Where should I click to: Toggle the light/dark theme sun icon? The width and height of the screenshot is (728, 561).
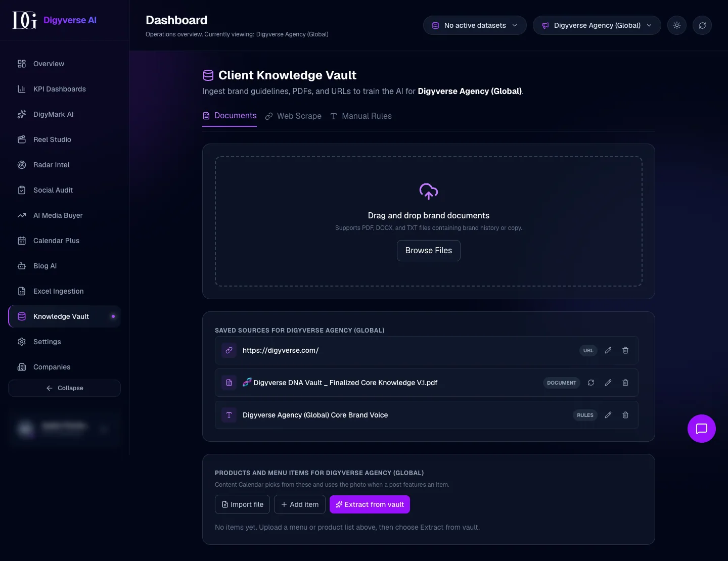[x=677, y=25]
